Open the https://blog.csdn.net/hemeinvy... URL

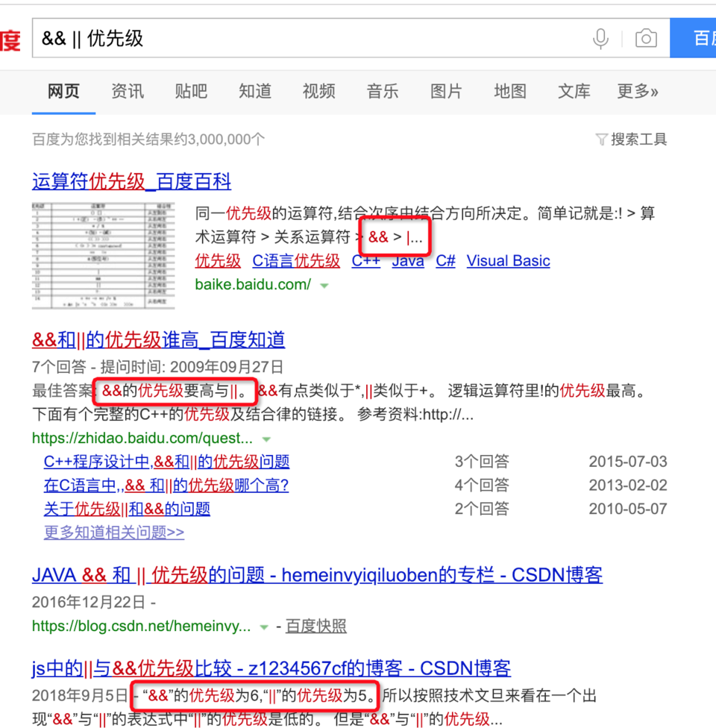pyautogui.click(x=141, y=627)
